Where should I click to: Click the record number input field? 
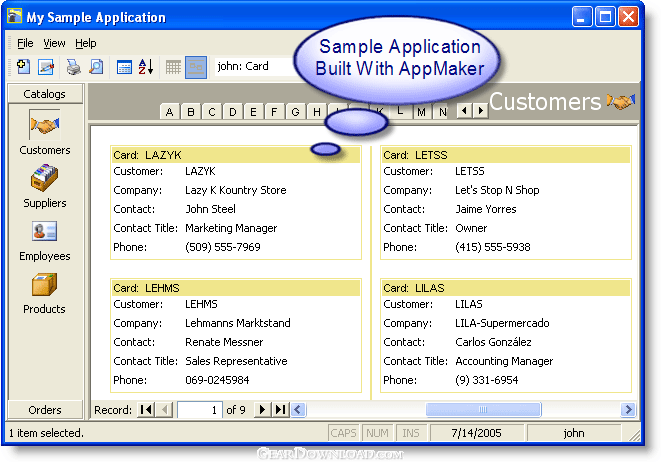coord(200,409)
